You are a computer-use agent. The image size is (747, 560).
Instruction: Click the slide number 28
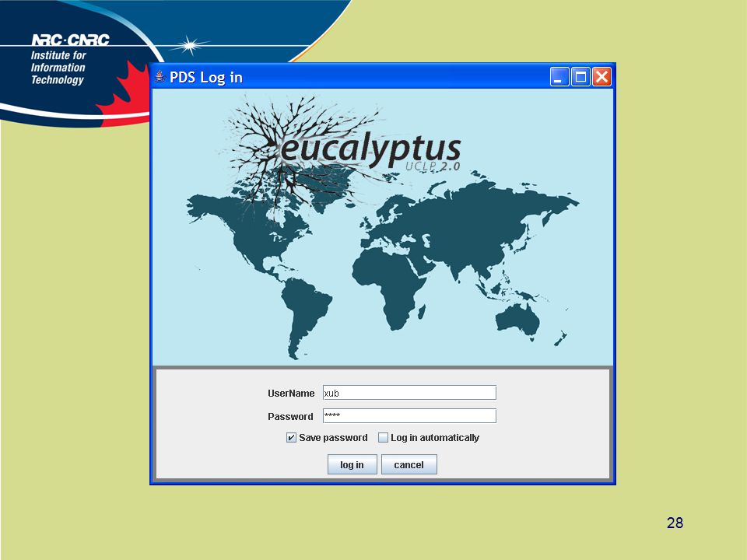pyautogui.click(x=675, y=523)
